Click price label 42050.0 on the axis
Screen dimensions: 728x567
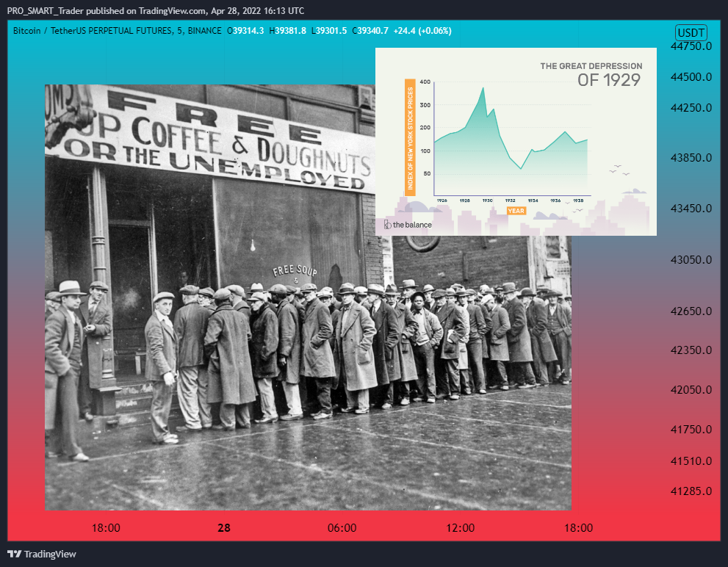pyautogui.click(x=691, y=390)
